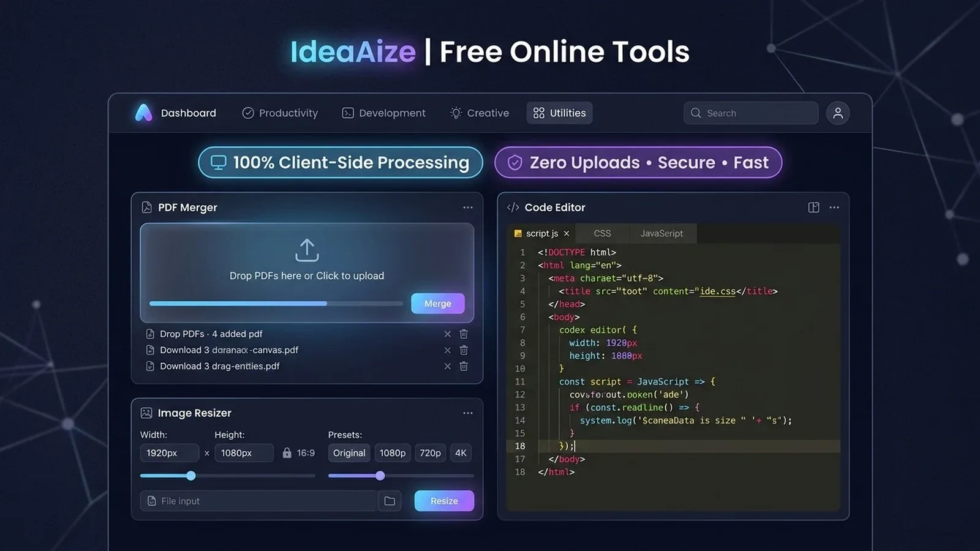The height and width of the screenshot is (551, 980).
Task: Browse files with folder icon
Action: [x=390, y=501]
